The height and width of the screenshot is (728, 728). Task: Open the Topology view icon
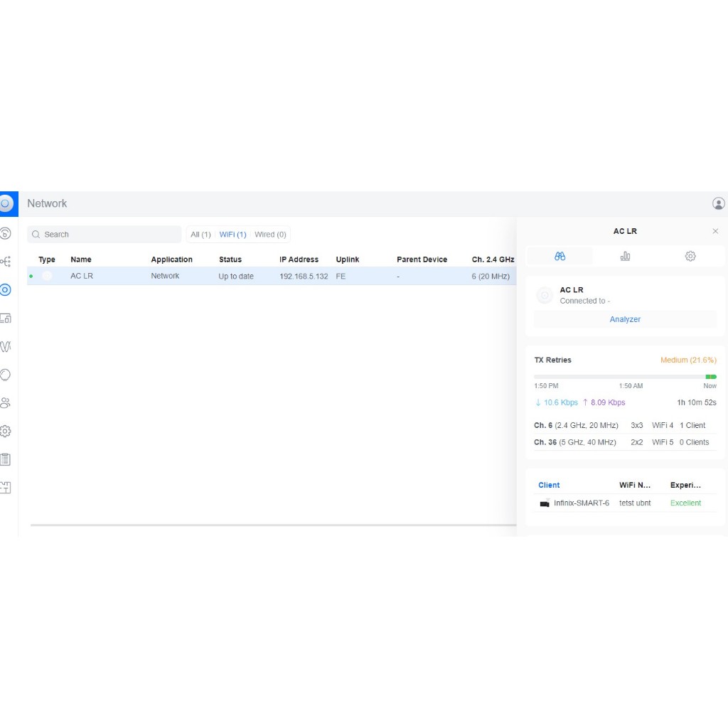coord(6,262)
